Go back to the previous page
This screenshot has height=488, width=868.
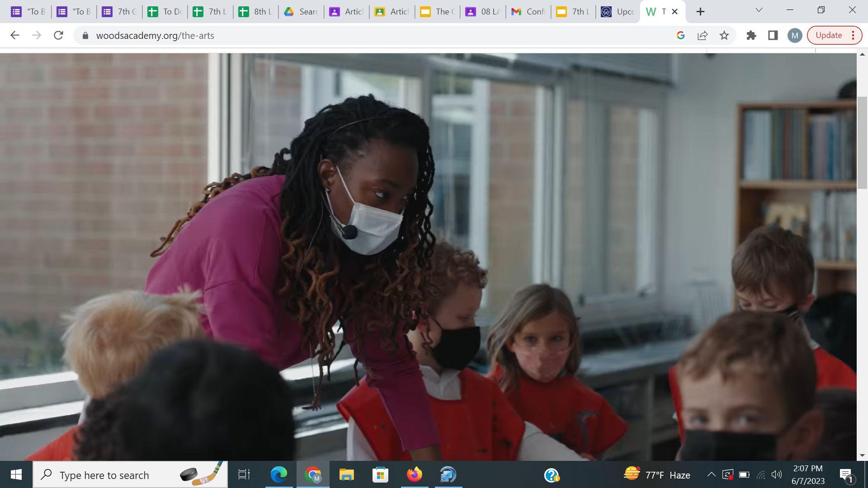click(15, 35)
